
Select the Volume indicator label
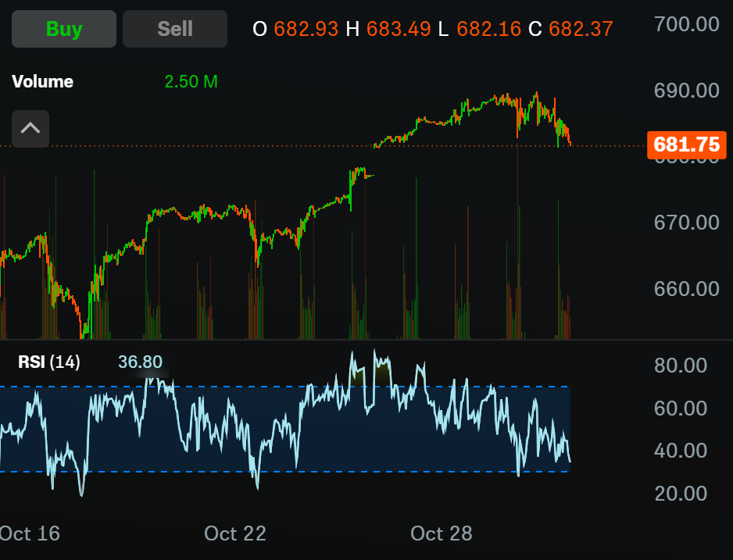42,81
